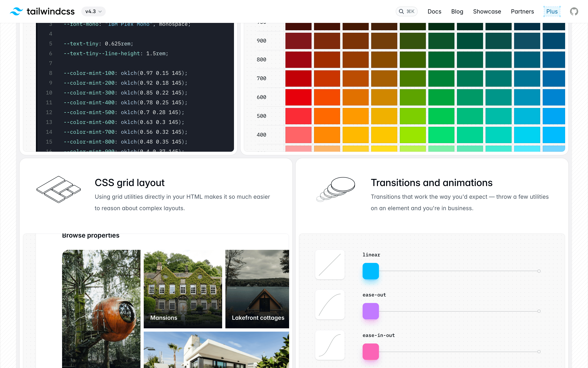This screenshot has height=368, width=588.
Task: Select the dark red swatch in row 900
Action: click(x=298, y=41)
